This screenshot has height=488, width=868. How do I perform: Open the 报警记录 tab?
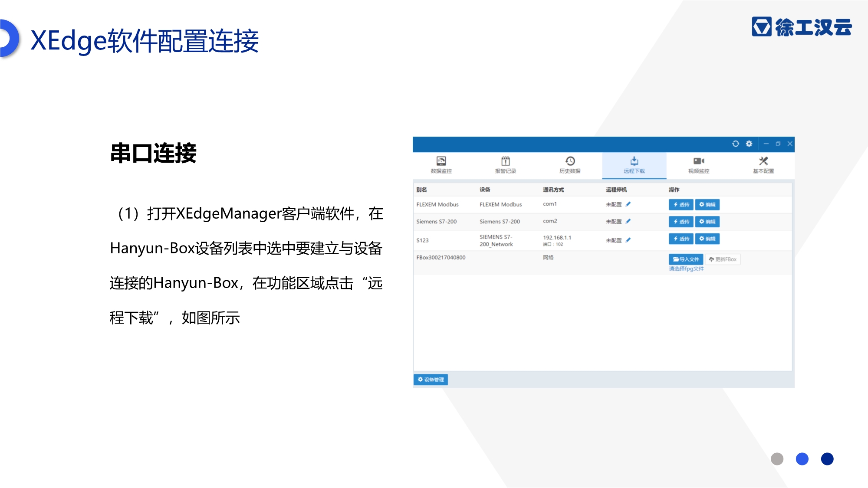[506, 165]
